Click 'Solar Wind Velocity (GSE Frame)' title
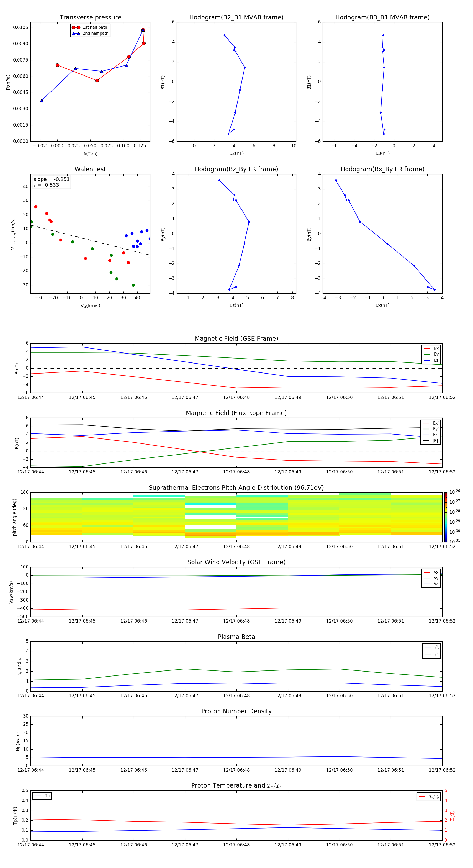 click(236, 562)
